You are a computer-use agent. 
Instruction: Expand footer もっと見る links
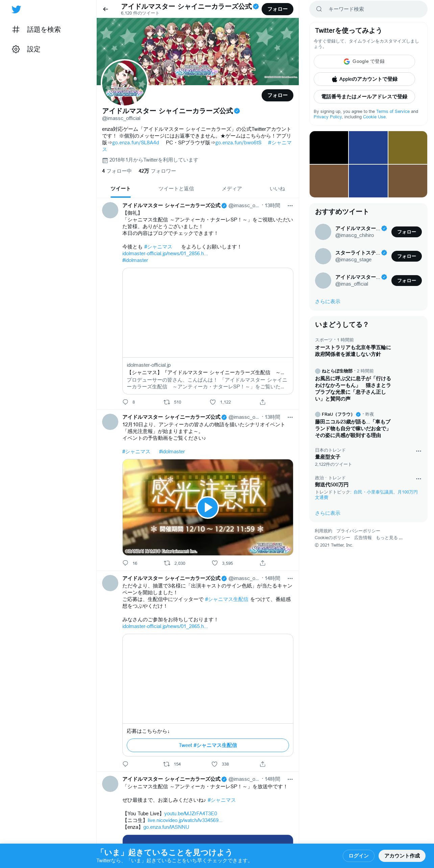(x=389, y=538)
